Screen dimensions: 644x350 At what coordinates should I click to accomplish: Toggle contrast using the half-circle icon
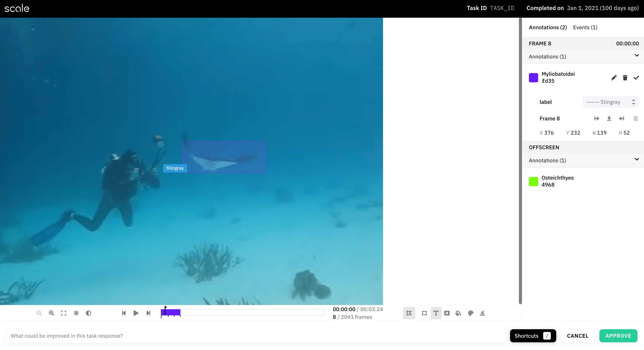[x=89, y=313]
